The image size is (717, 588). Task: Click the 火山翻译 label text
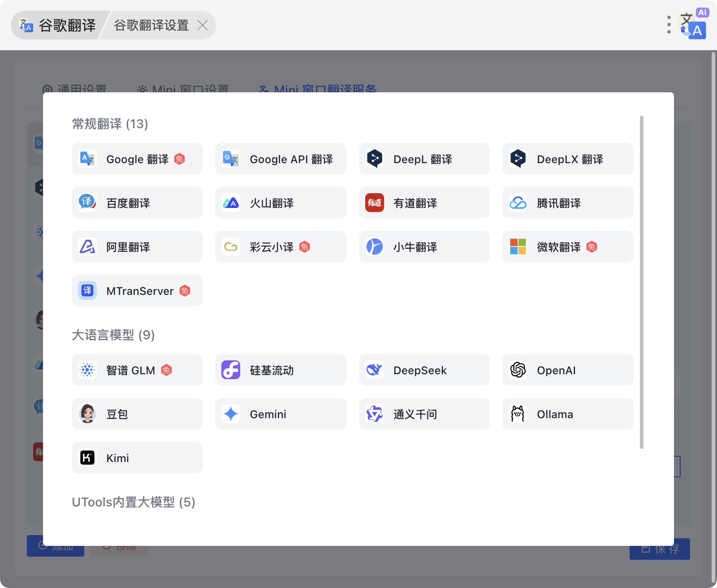pos(272,203)
